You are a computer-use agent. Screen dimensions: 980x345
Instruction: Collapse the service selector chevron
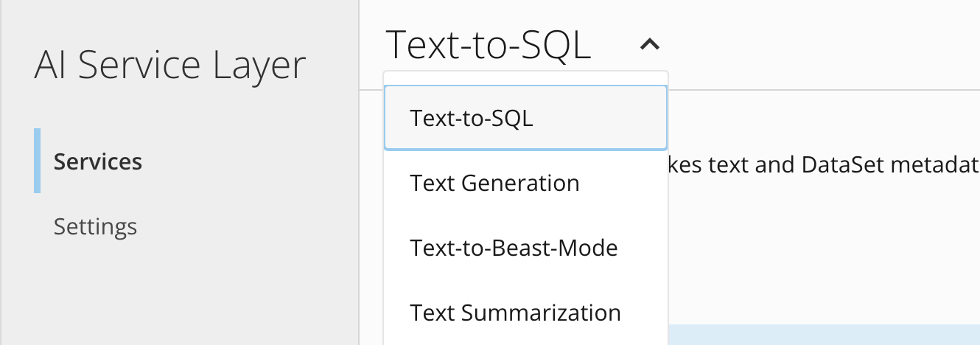[649, 46]
